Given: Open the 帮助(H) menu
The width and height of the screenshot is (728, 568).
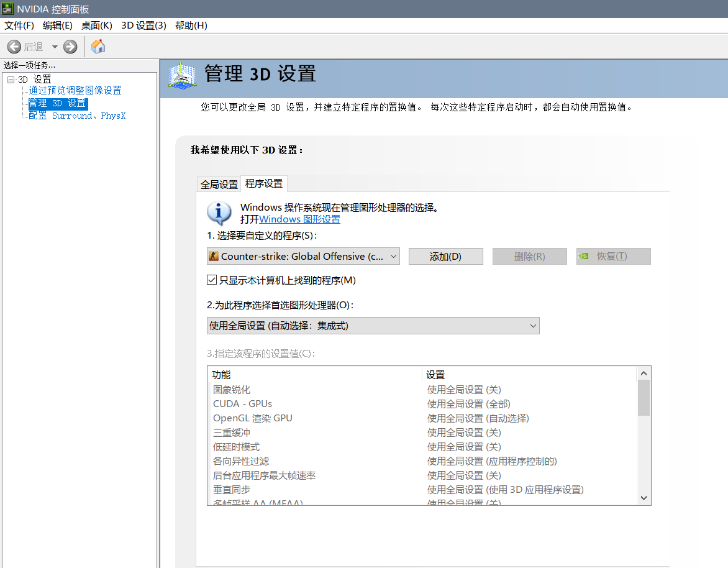Looking at the screenshot, I should pyautogui.click(x=191, y=25).
